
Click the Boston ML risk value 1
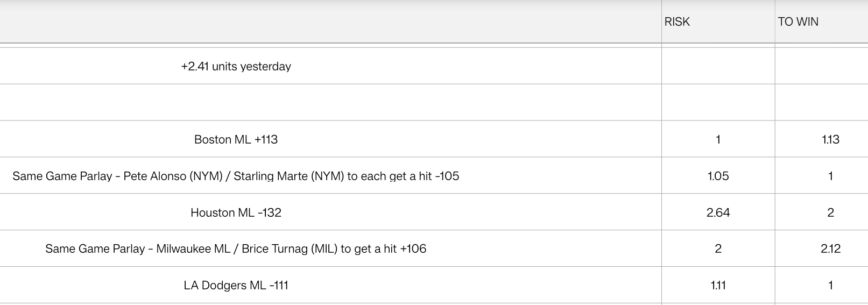tap(718, 139)
